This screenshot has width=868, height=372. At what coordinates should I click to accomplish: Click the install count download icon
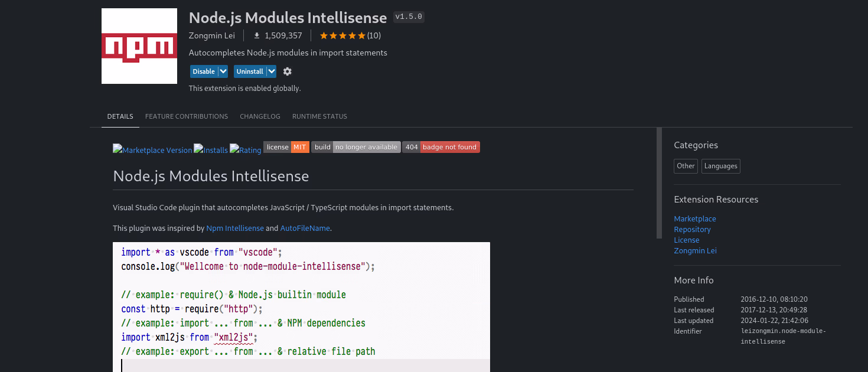257,35
